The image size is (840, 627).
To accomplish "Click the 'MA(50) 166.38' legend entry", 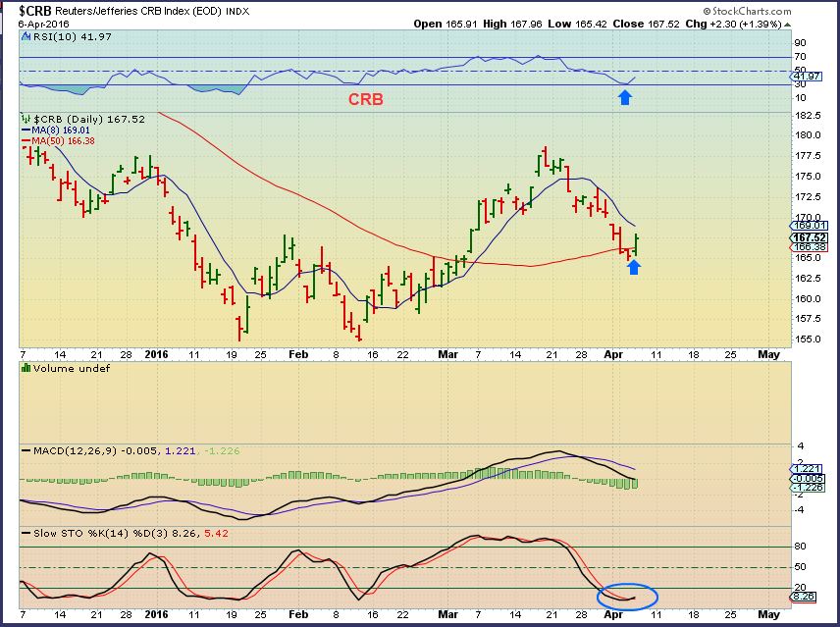I will coord(58,141).
